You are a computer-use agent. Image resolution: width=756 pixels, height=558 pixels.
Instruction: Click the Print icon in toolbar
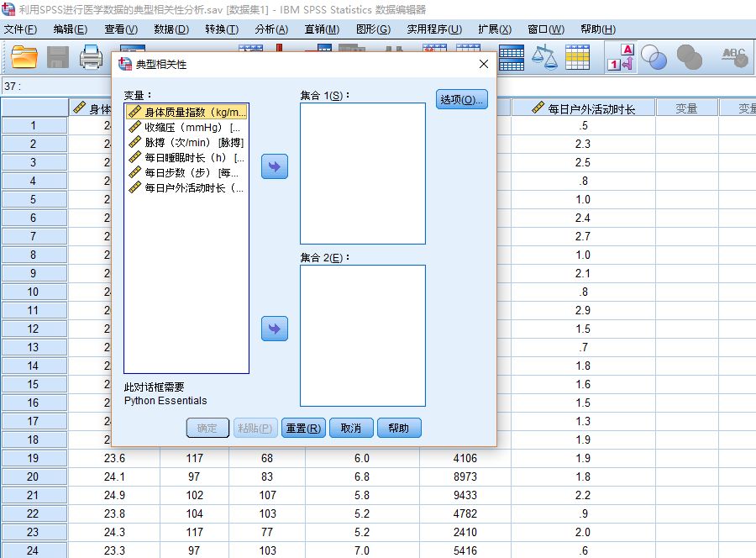91,57
